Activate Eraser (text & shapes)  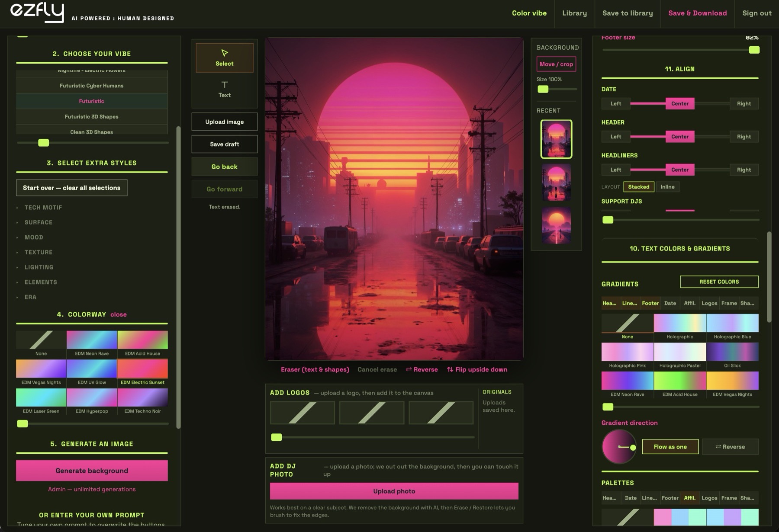[315, 370]
